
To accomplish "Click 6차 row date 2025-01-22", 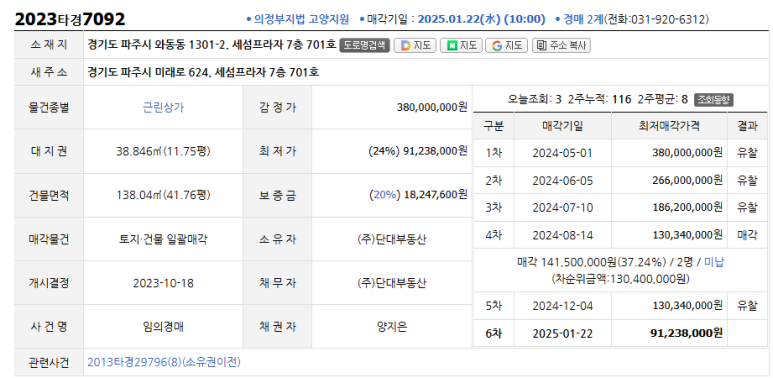I will click(562, 333).
